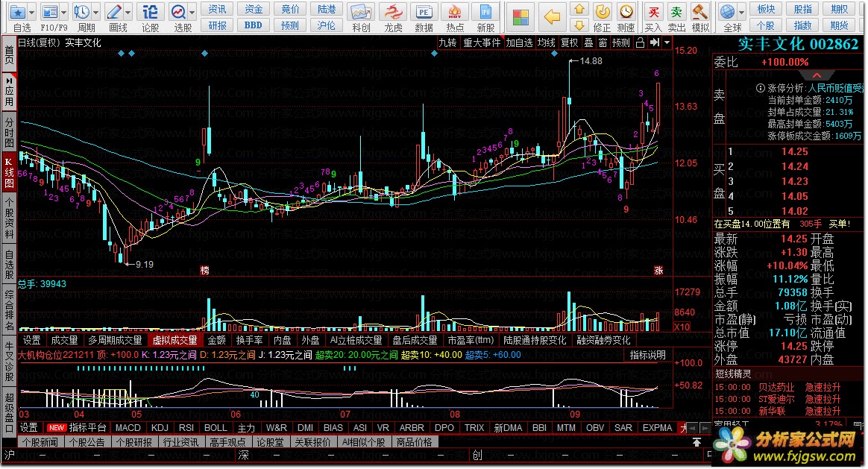Open the 全球 globe icon

point(727,12)
